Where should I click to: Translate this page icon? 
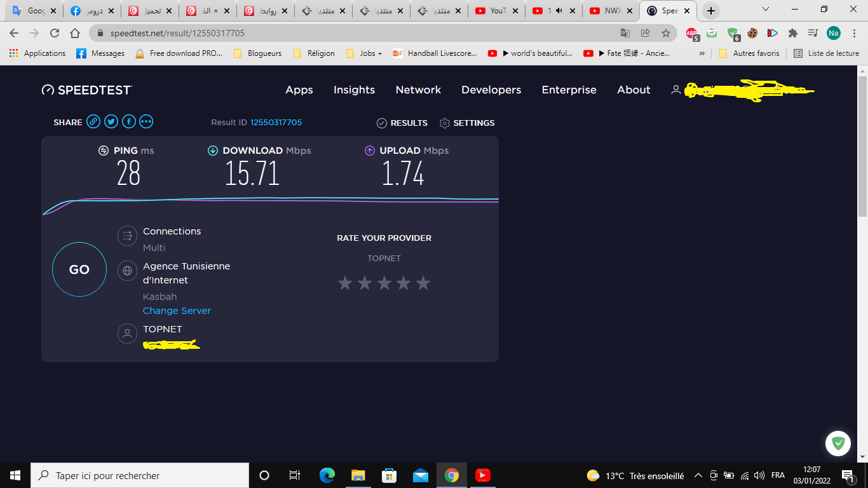[x=625, y=33]
